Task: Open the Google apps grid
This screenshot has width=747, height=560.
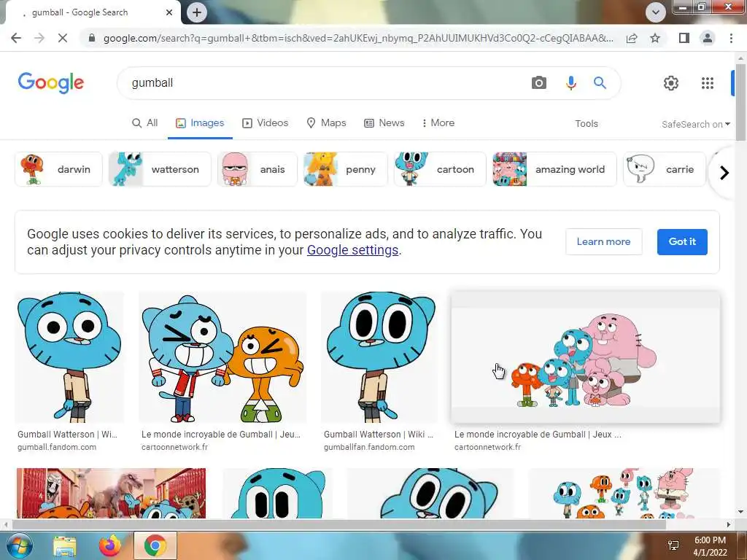Action: tap(708, 83)
